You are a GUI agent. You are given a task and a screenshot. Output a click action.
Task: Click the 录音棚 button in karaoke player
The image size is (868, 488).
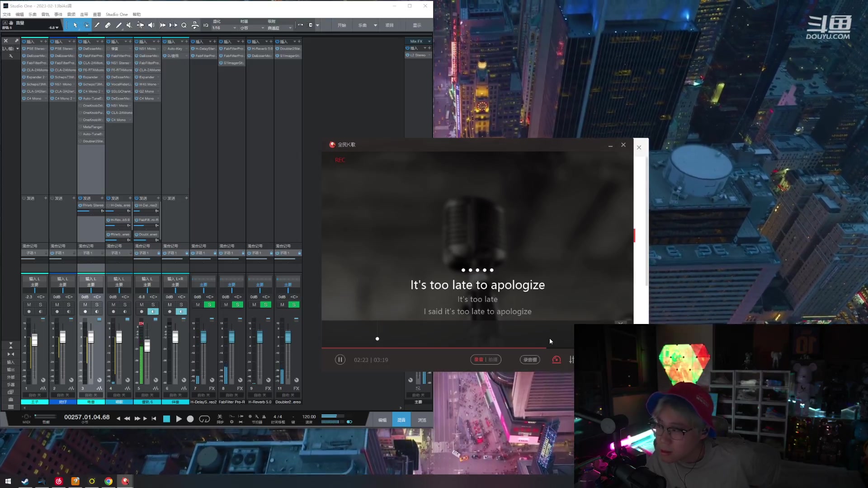pyautogui.click(x=530, y=360)
